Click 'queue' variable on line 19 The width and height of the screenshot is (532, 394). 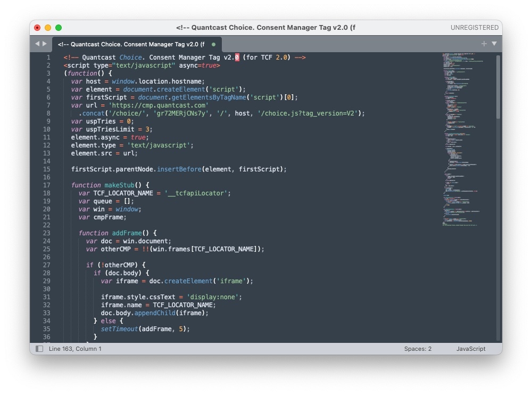tap(103, 201)
